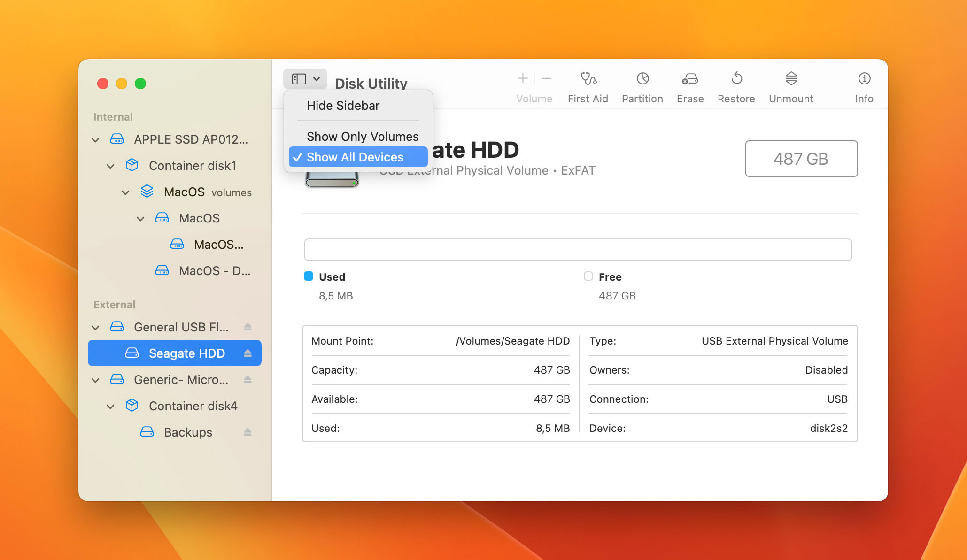The width and height of the screenshot is (967, 560).
Task: Select Hide Sidebar option
Action: click(343, 105)
